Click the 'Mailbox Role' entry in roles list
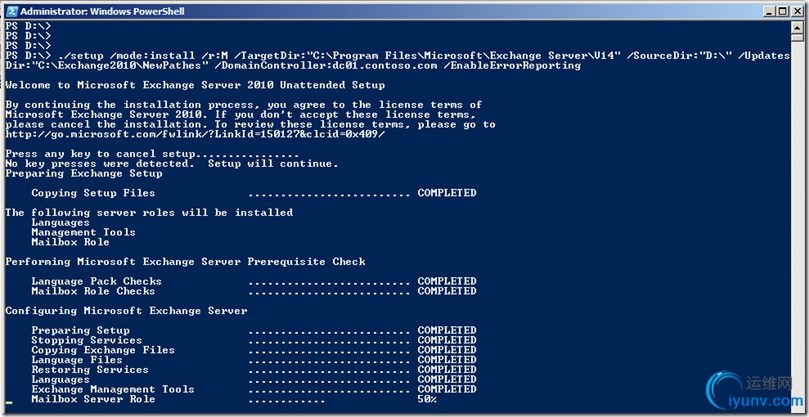Screen dimensions: 809x417 tap(70, 242)
